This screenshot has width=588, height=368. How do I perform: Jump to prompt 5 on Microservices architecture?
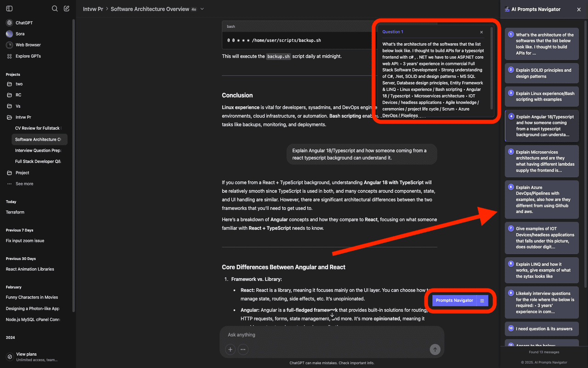[542, 161]
